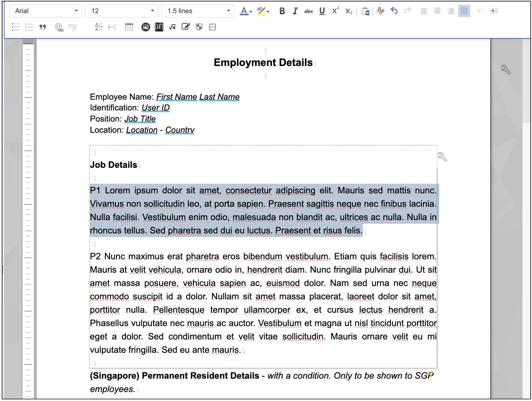Insert a block quote
The image size is (532, 401).
tap(43, 27)
